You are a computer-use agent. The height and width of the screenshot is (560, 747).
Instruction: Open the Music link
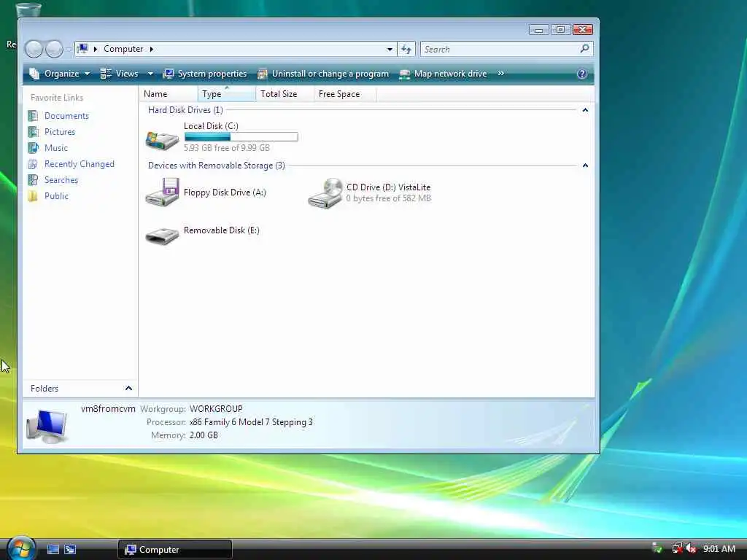(x=56, y=148)
